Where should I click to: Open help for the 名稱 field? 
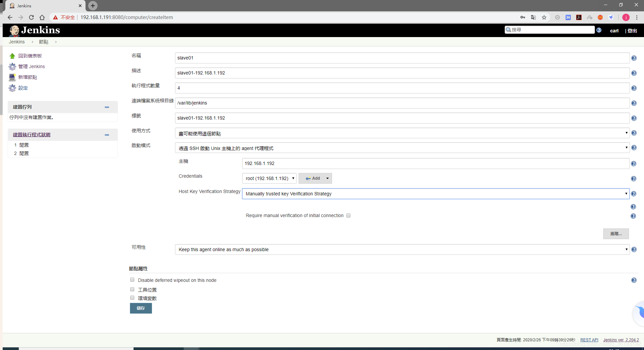pyautogui.click(x=634, y=58)
